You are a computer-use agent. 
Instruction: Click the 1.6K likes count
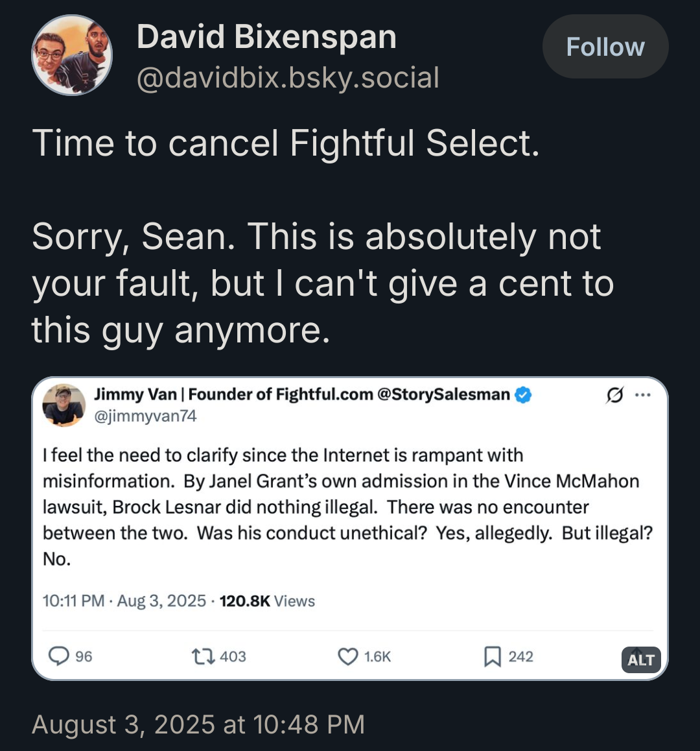coord(377,656)
